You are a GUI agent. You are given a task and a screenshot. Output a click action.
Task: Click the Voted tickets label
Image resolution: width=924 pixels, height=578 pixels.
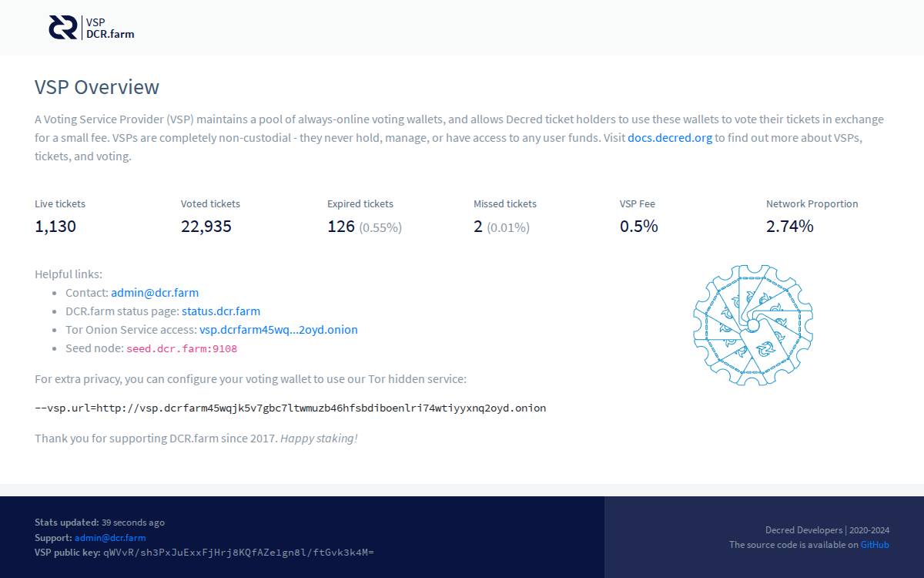[x=210, y=204]
